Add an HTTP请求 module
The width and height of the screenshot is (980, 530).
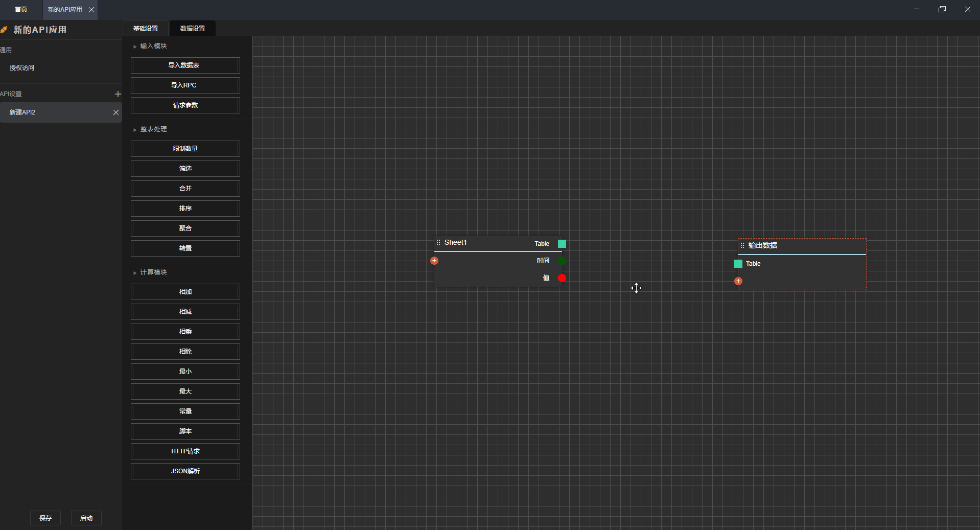[185, 451]
